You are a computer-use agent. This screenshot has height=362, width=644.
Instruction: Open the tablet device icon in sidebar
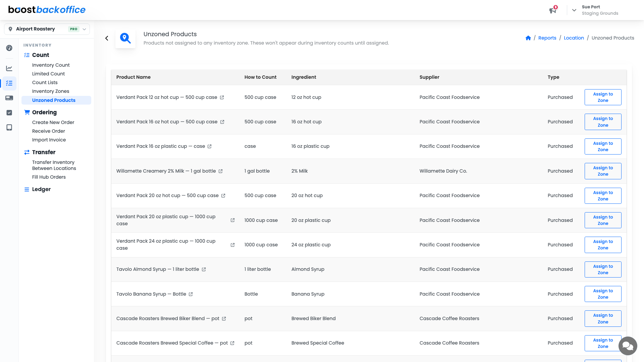(9, 127)
